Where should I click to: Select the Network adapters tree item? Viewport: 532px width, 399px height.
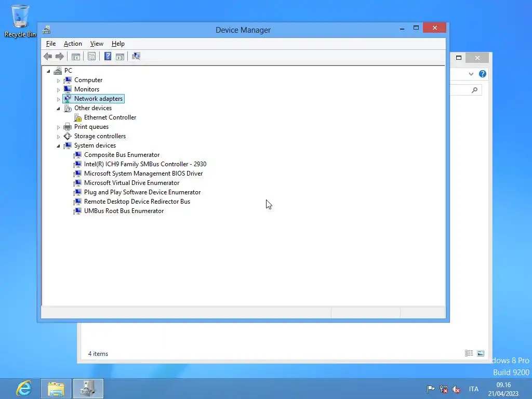click(x=98, y=98)
